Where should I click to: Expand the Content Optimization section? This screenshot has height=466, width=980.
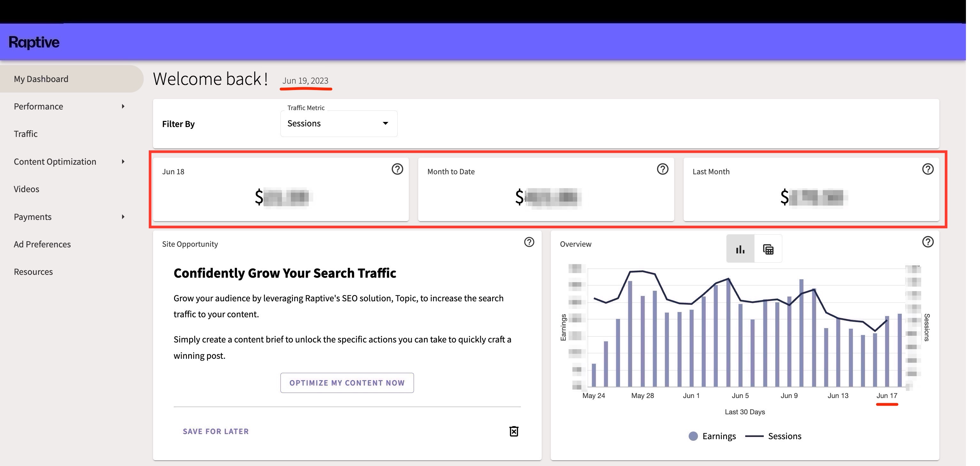(x=55, y=162)
